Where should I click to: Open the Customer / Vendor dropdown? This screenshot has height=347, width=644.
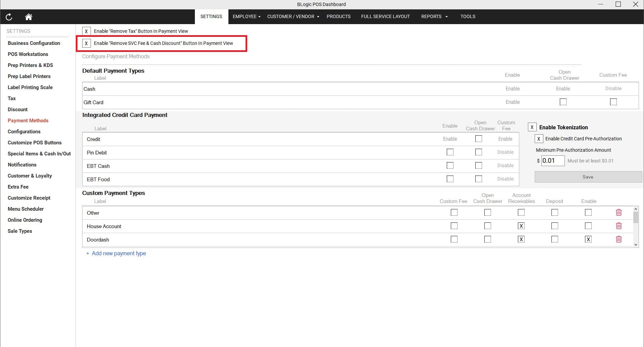click(293, 16)
